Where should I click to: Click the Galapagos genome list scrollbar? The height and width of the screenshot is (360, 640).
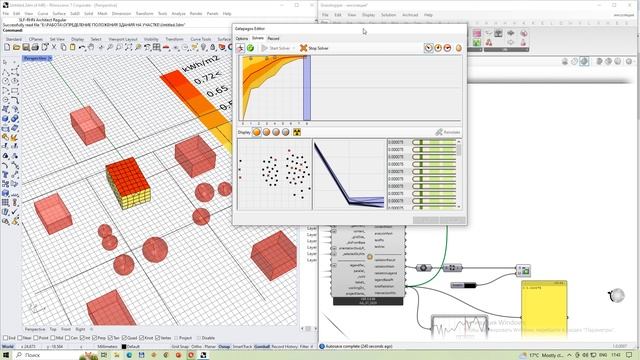pos(459,174)
